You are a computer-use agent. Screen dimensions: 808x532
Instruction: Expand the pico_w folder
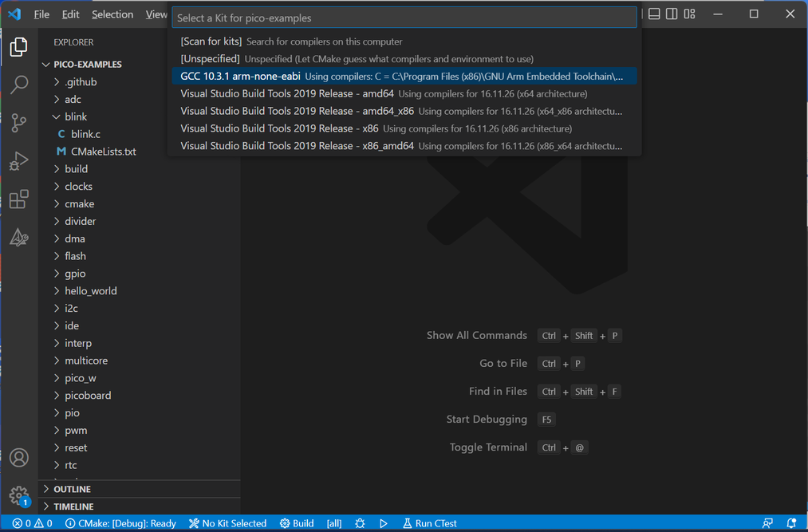point(139,378)
